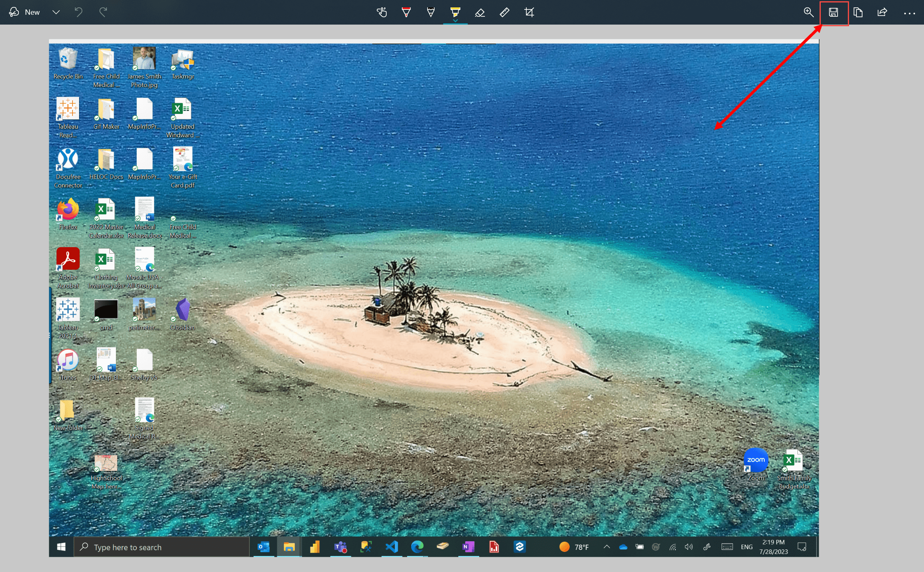Image resolution: width=924 pixels, height=572 pixels.
Task: Click Microsoft Edge on the taskbar
Action: [x=417, y=547]
